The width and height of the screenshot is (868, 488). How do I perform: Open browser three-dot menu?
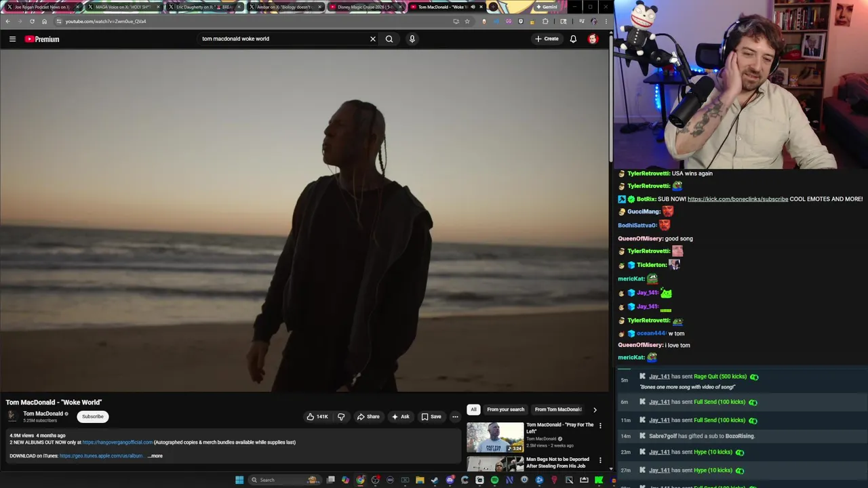(x=606, y=21)
